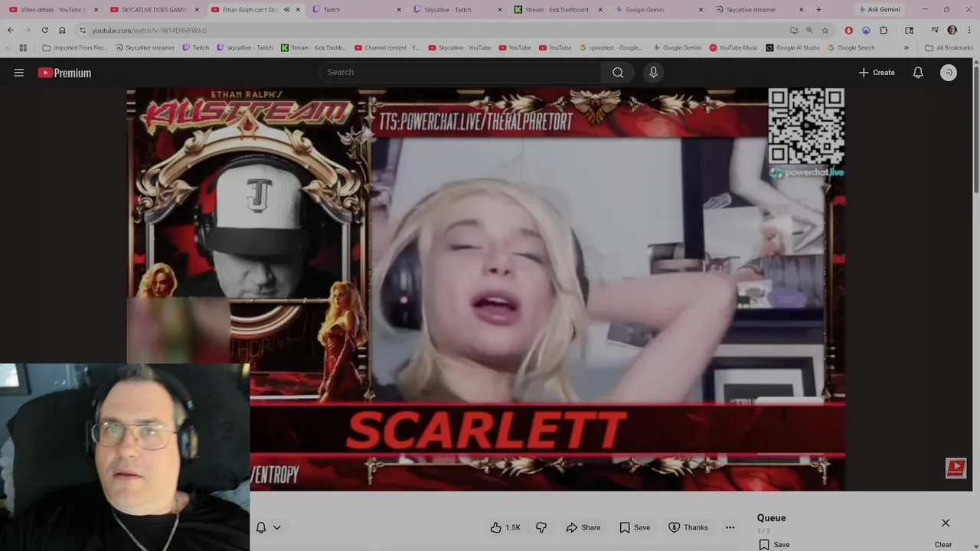Open the Skycatlive streamer bookmark

[145, 47]
